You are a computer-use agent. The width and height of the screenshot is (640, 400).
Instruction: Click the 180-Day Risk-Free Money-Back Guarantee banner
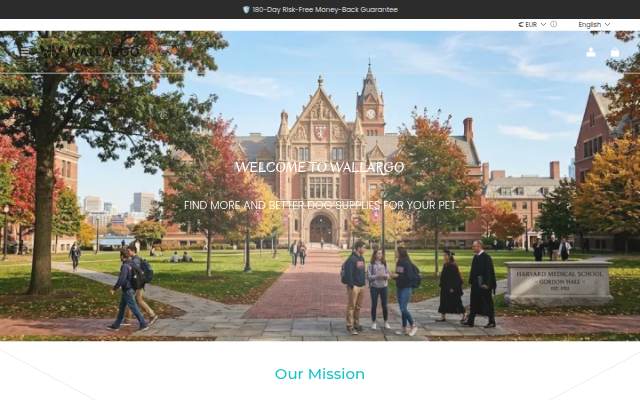coord(320,9)
